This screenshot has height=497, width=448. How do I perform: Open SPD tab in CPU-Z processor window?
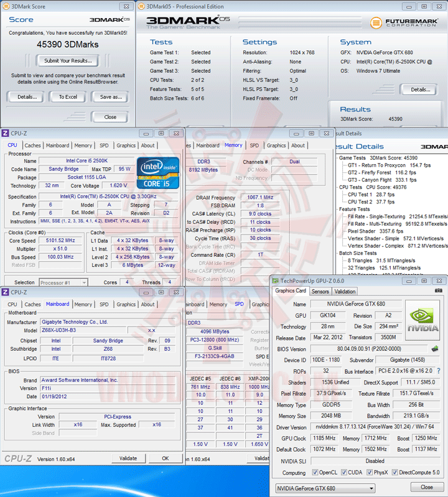pos(104,146)
